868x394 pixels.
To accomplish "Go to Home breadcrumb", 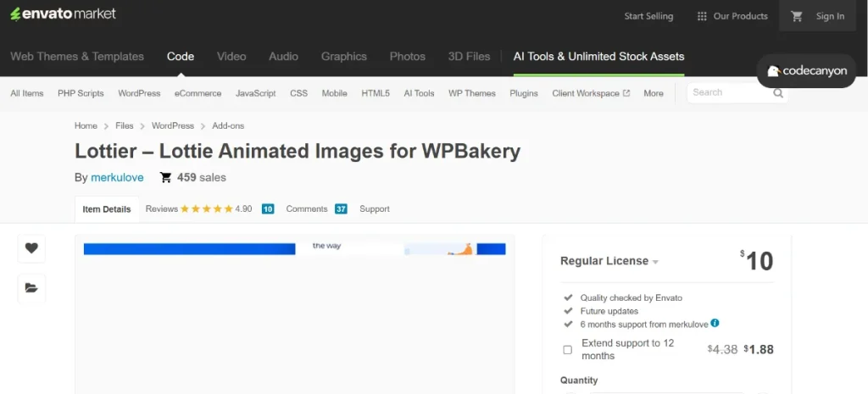I will point(86,126).
